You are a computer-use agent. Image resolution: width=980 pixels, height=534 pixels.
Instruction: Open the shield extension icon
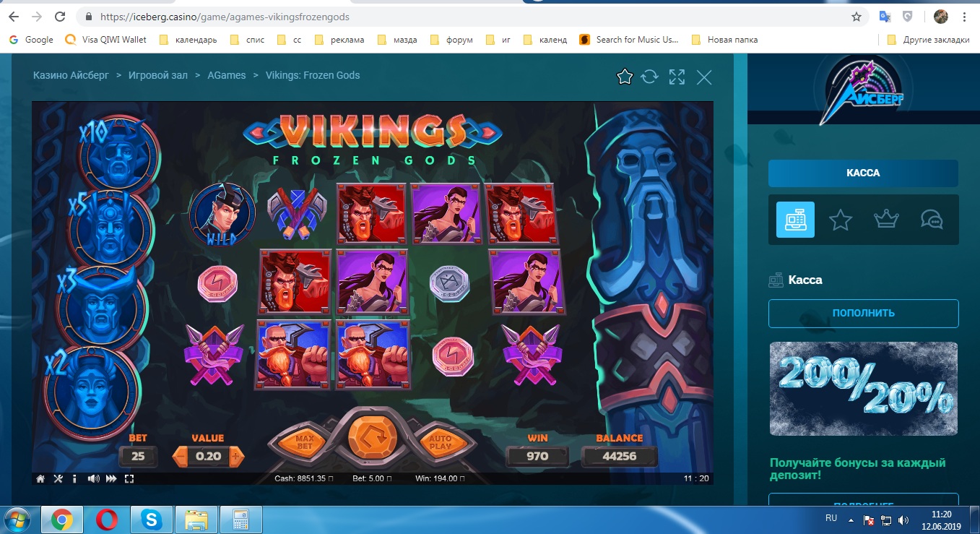(908, 17)
